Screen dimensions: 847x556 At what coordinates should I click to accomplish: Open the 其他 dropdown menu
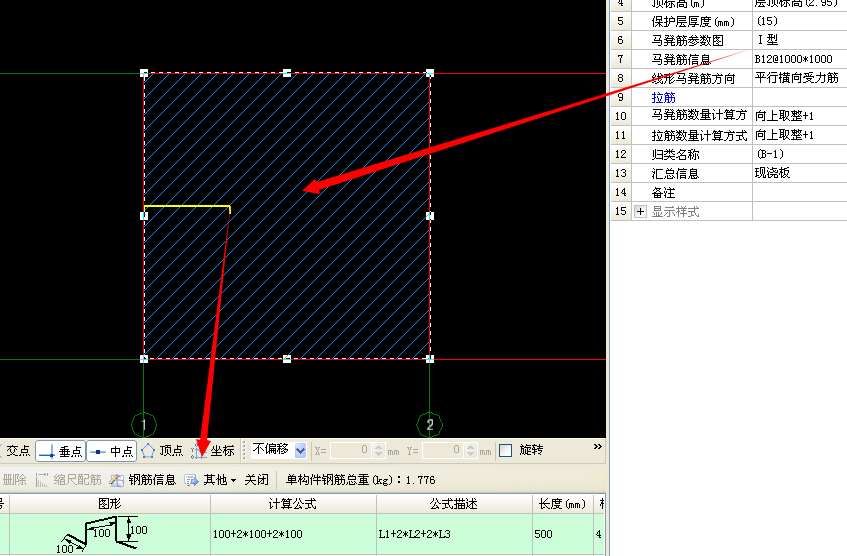tap(210, 480)
